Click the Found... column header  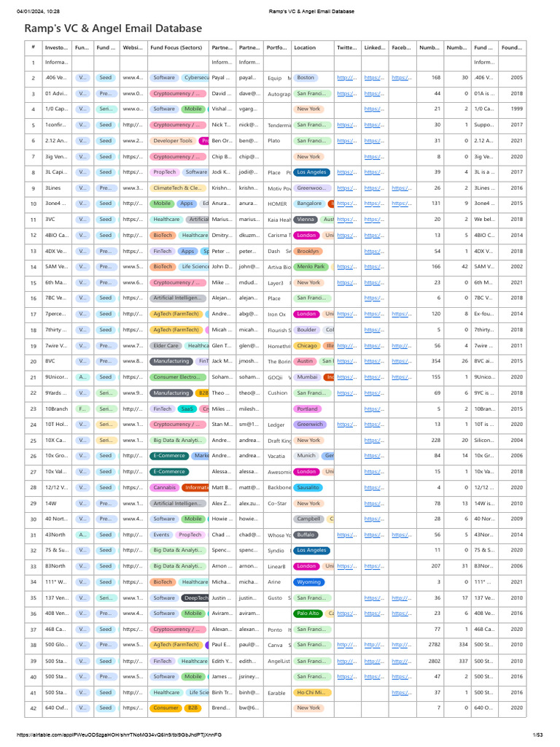click(513, 47)
